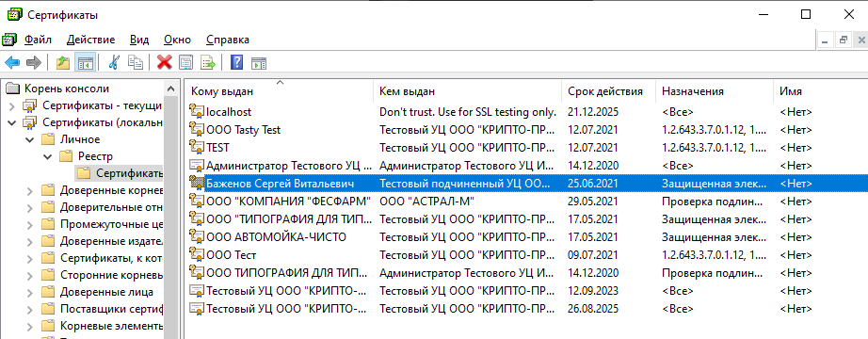This screenshot has width=868, height=339.
Task: Collapse the Реестр tree node
Action: point(48,156)
